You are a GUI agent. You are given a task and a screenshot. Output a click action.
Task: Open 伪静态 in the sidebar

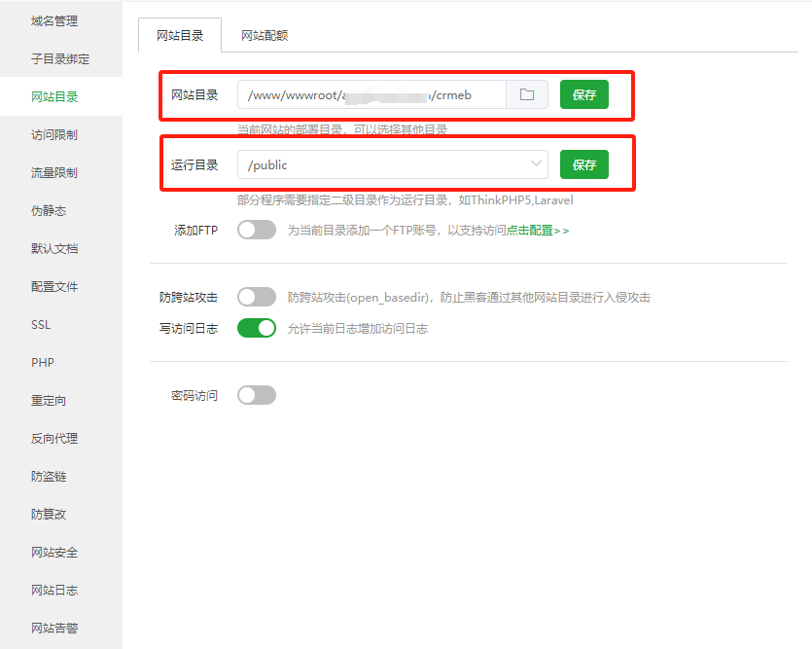click(49, 210)
